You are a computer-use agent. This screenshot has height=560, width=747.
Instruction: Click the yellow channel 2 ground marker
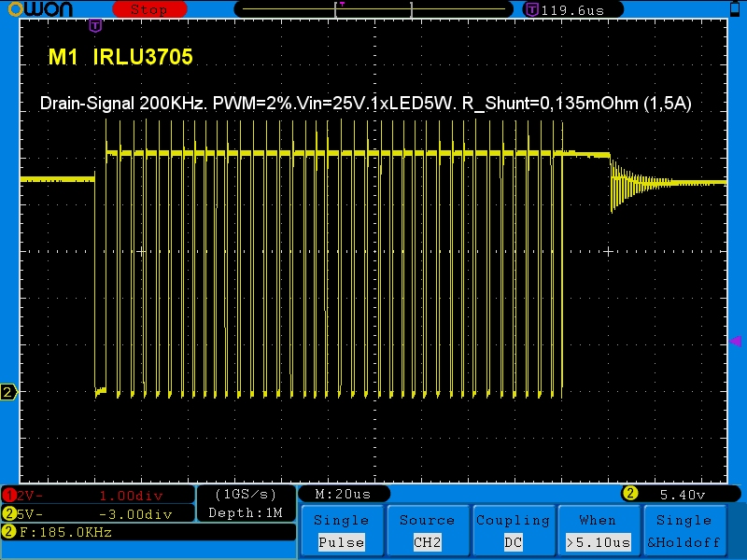point(8,392)
